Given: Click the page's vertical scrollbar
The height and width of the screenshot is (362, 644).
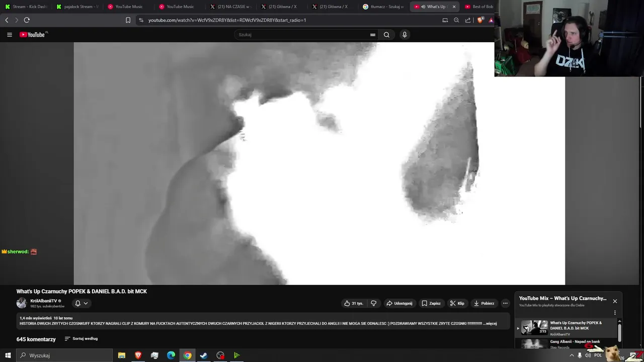Looking at the screenshot, I should 641,103.
